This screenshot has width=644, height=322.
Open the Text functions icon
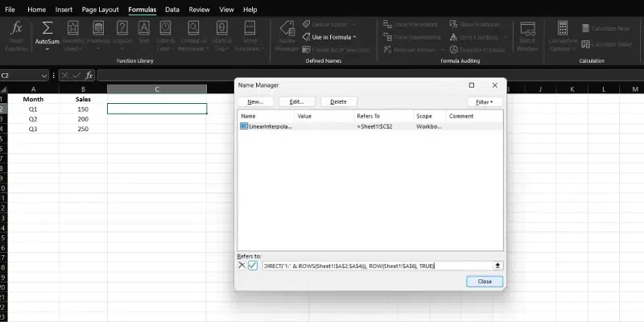point(144,28)
